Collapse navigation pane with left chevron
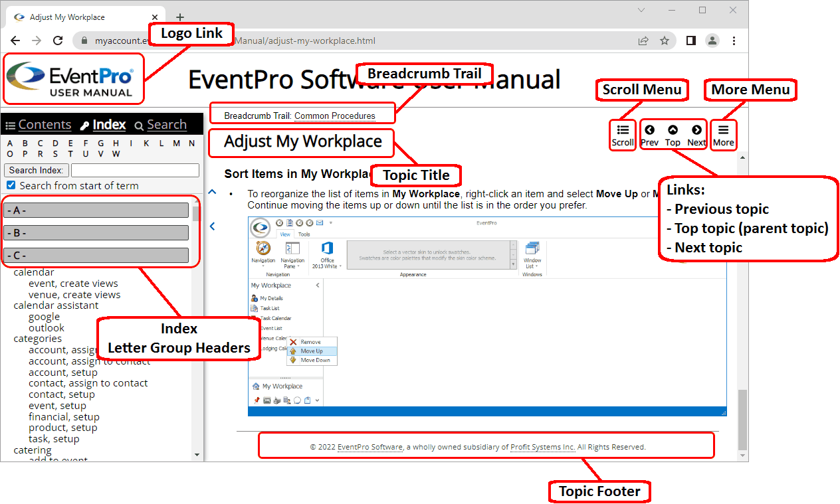This screenshot has width=840, height=504. (x=212, y=226)
